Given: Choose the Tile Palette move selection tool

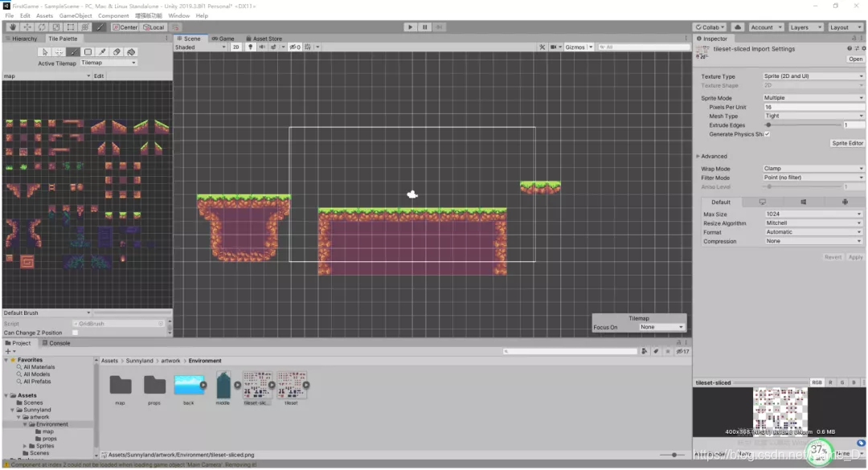Looking at the screenshot, I should 59,52.
